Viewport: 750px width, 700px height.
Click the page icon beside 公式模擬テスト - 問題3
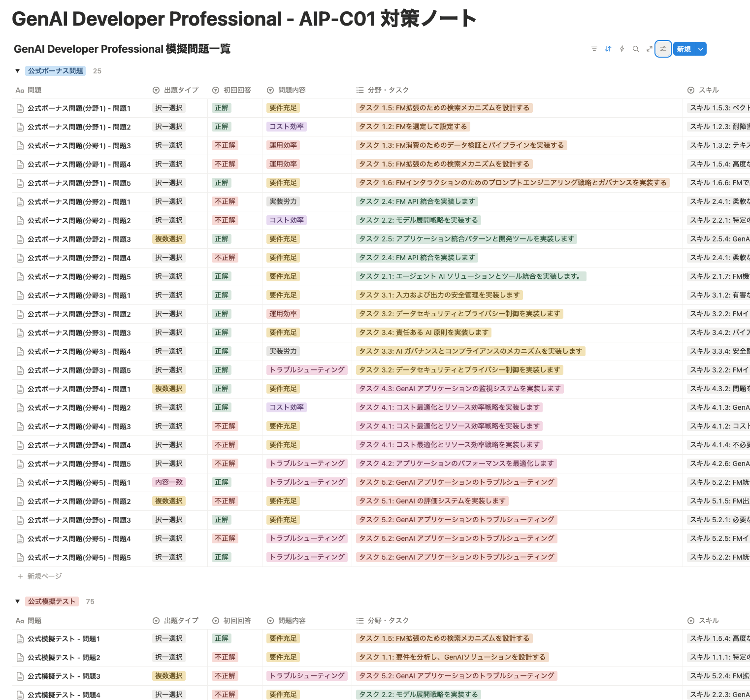20,676
